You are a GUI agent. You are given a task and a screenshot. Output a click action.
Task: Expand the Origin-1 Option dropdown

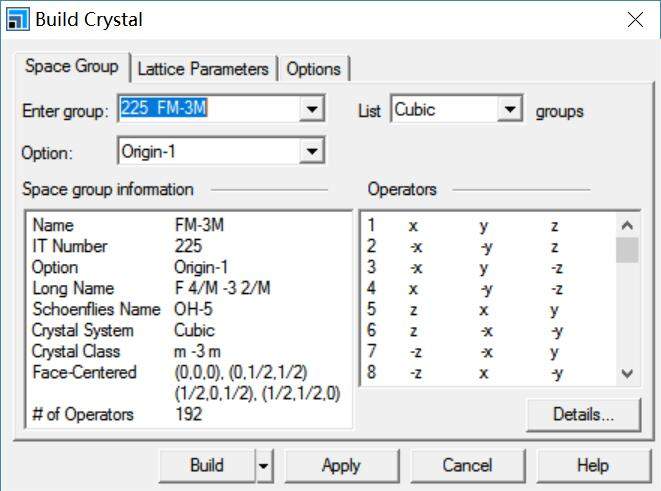(x=313, y=152)
